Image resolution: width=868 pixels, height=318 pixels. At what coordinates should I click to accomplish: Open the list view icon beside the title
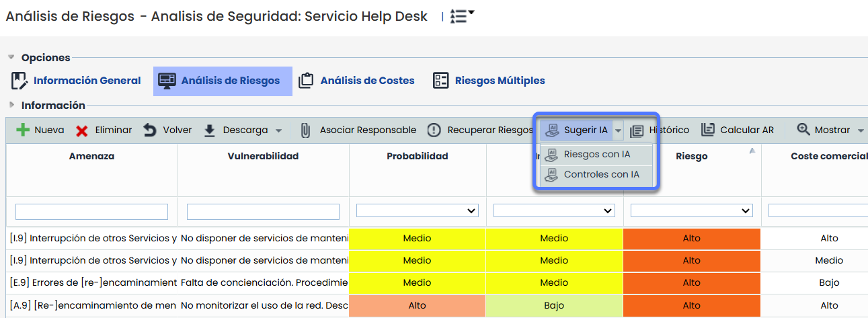pyautogui.click(x=461, y=17)
